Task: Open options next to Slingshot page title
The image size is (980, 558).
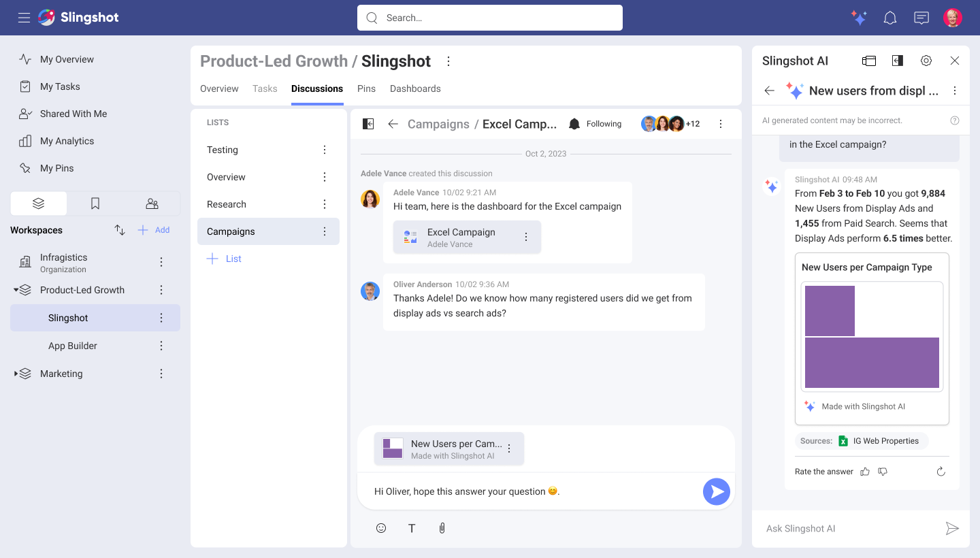Action: [x=448, y=61]
